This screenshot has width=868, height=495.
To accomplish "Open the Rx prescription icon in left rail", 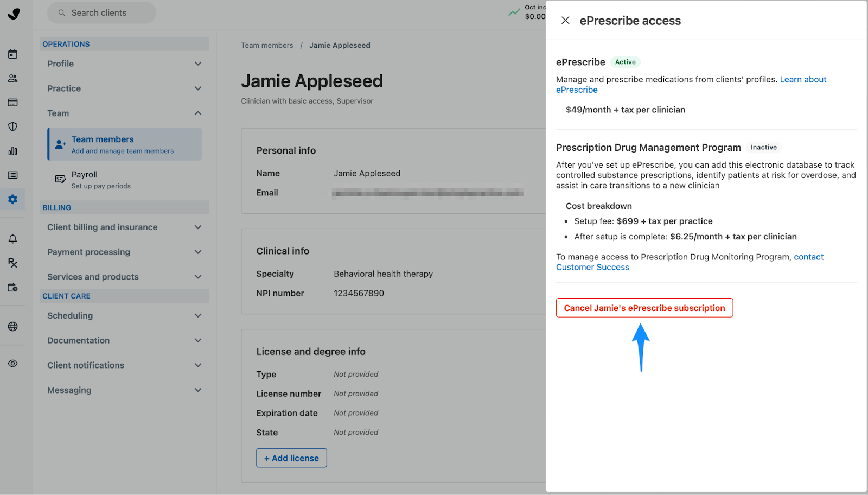I will tap(13, 263).
